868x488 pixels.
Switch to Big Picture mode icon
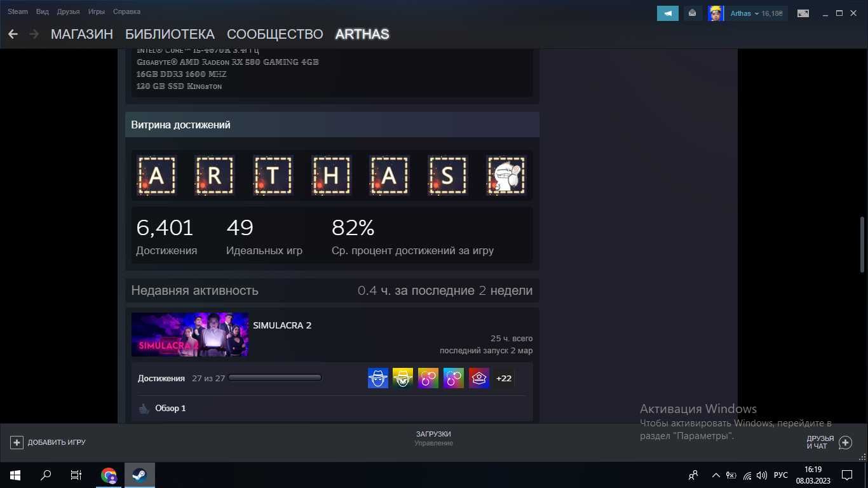(803, 13)
